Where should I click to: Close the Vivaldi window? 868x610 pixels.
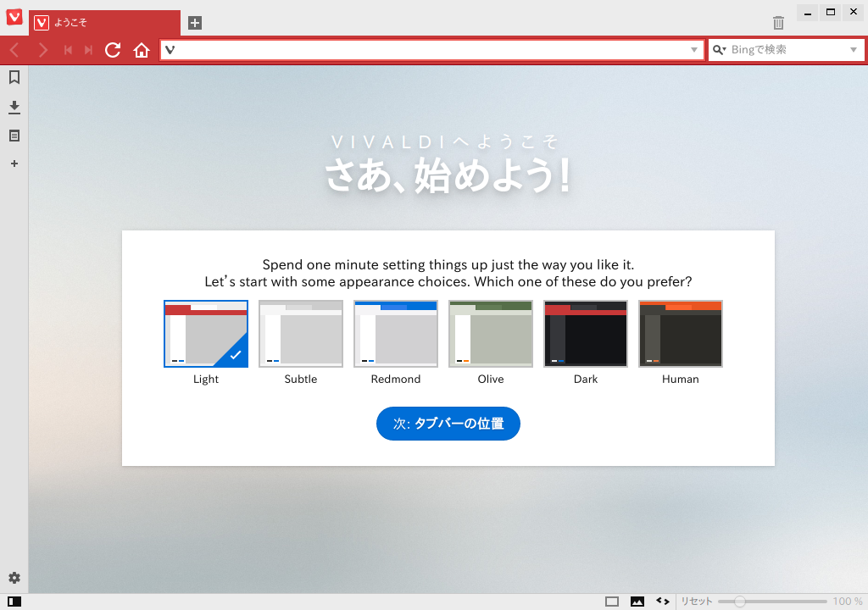click(x=853, y=13)
